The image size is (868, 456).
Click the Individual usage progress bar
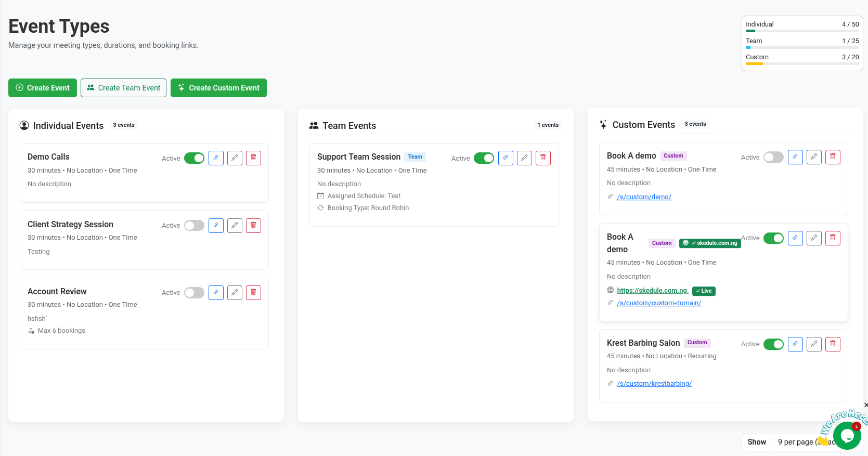[802, 31]
